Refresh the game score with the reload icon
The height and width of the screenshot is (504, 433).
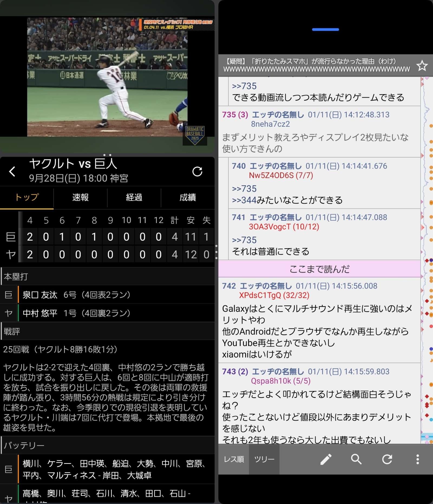197,171
